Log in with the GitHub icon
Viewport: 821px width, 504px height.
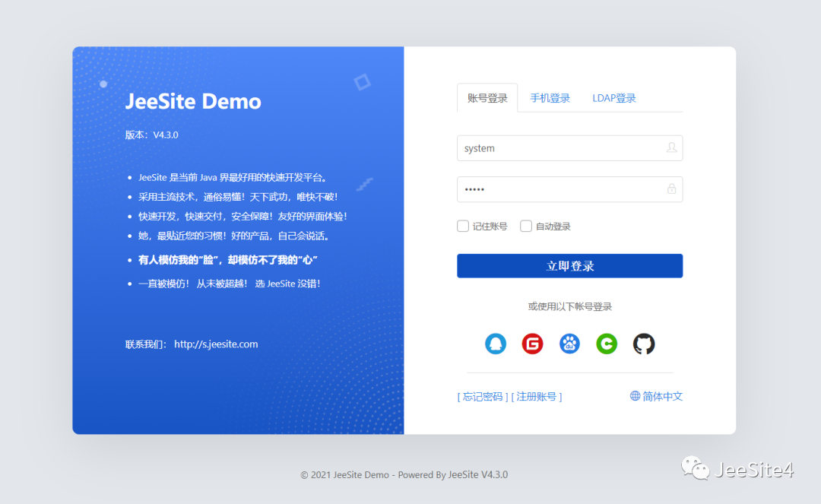(644, 344)
